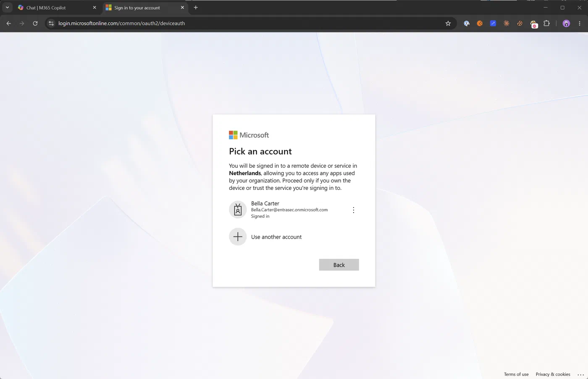This screenshot has width=588, height=379.
Task: Open the purple Chrome profile avatar
Action: pos(566,24)
